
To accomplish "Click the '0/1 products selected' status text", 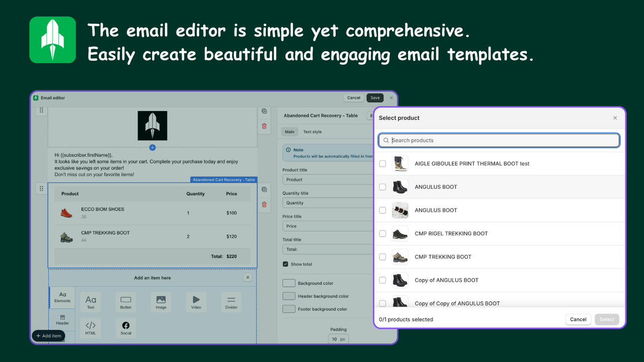I will [406, 319].
